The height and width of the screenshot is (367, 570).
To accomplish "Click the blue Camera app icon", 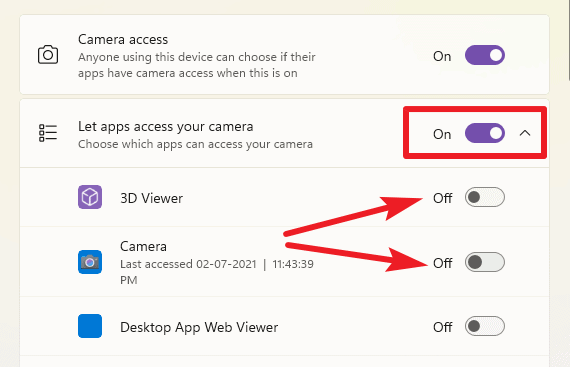I will [90, 262].
